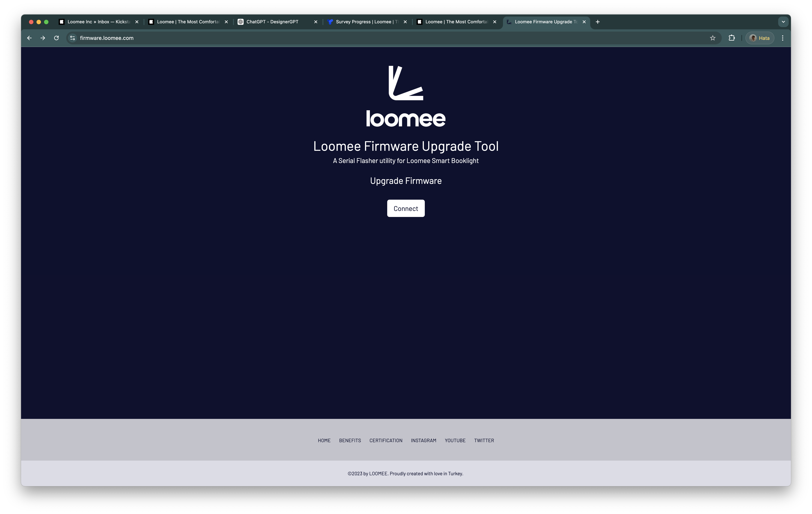The width and height of the screenshot is (812, 514).
Task: Close the Survey Progress tab
Action: coord(405,22)
